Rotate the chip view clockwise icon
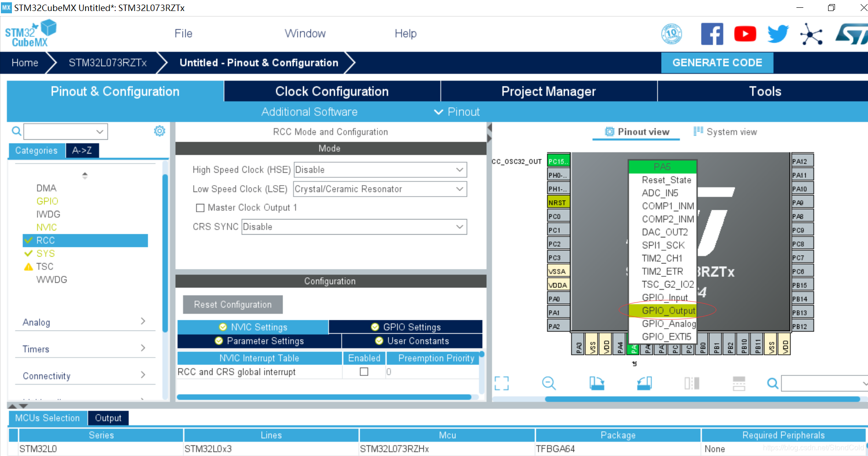 pyautogui.click(x=596, y=383)
